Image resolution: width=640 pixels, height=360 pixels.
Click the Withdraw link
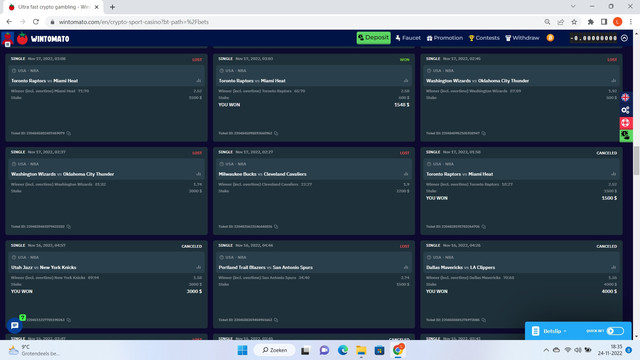(x=522, y=38)
